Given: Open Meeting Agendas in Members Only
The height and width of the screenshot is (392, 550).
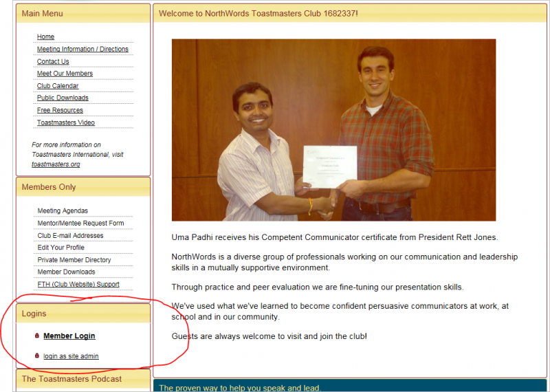Looking at the screenshot, I should [63, 210].
